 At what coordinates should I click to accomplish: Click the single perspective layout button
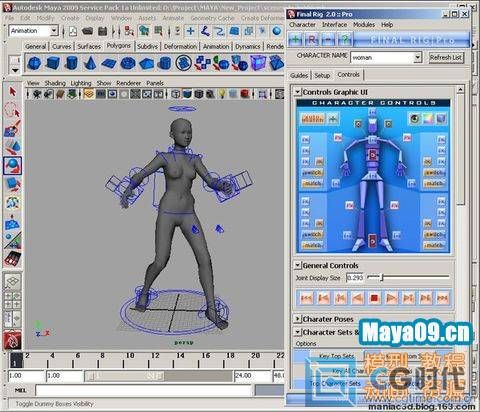(x=13, y=282)
